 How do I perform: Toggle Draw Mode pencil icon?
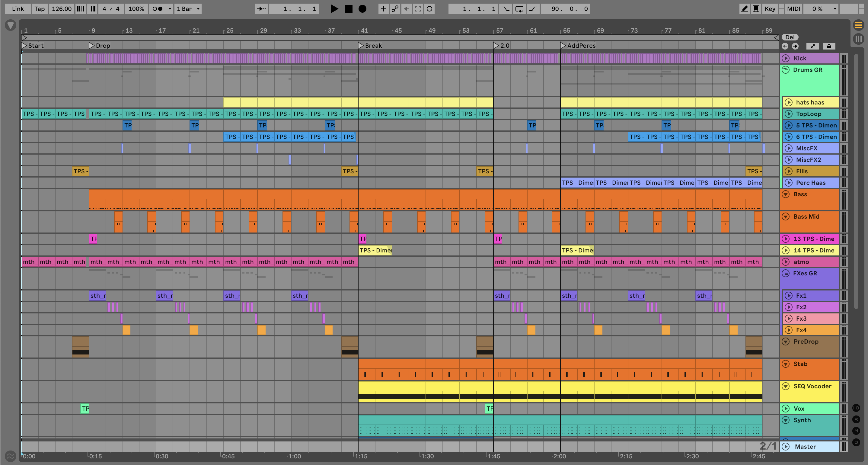[x=744, y=9]
